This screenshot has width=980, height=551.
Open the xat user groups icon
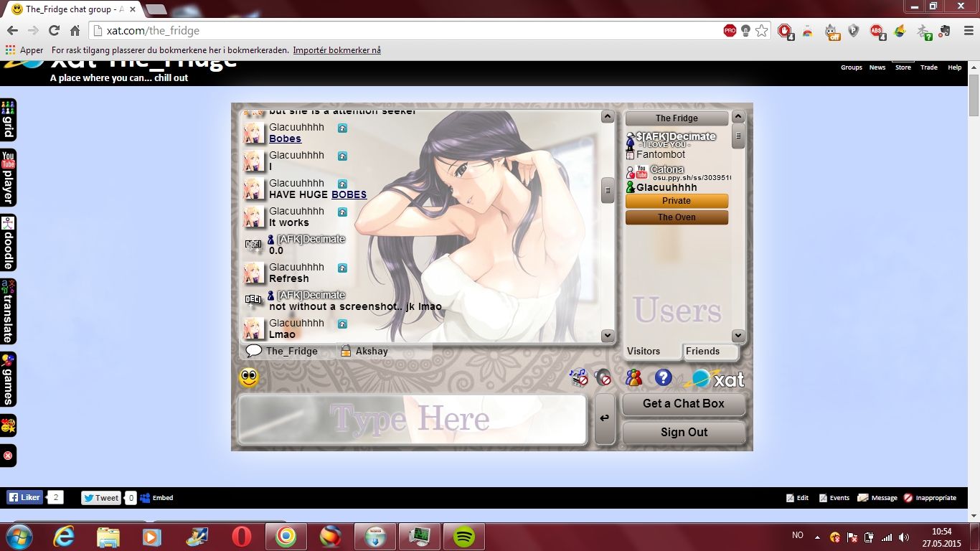point(633,377)
